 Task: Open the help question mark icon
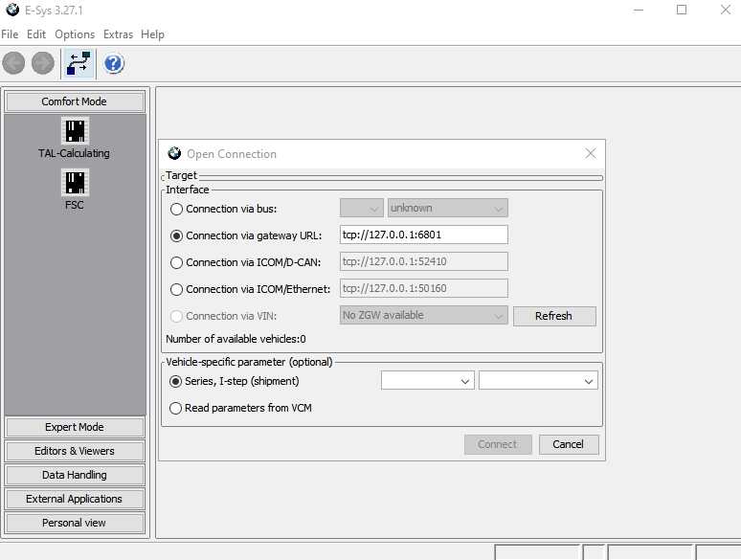[x=114, y=63]
